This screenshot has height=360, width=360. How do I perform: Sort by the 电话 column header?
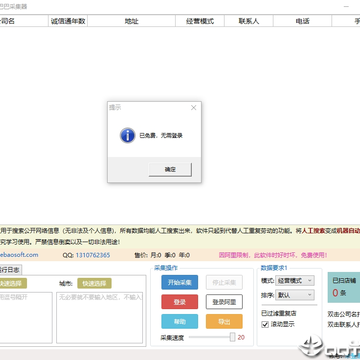302,21
